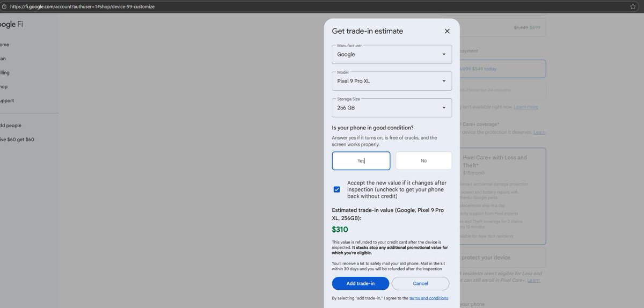Image resolution: width=644 pixels, height=308 pixels.
Task: Open the Model dropdown showing Pixel 9 Pro XL
Action: coord(392,81)
